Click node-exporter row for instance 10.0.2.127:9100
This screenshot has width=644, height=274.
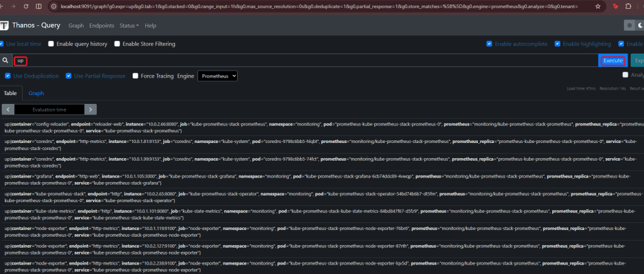[322, 249]
